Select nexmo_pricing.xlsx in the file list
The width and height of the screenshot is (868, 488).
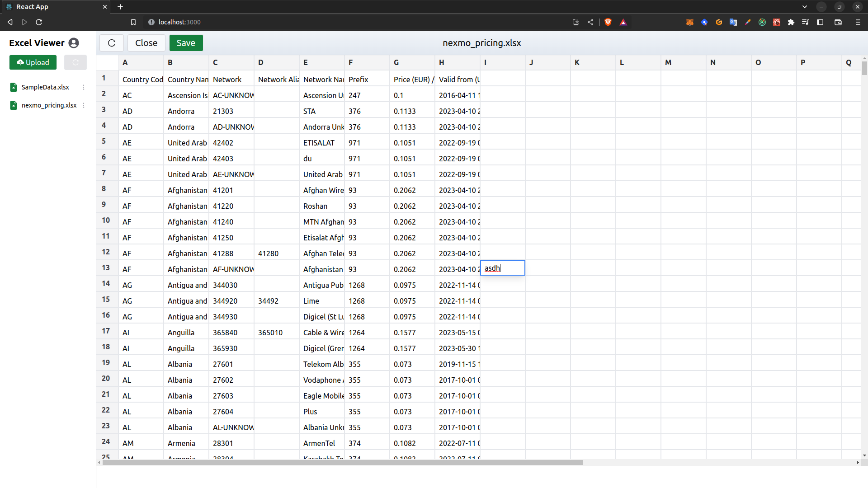[x=49, y=105]
